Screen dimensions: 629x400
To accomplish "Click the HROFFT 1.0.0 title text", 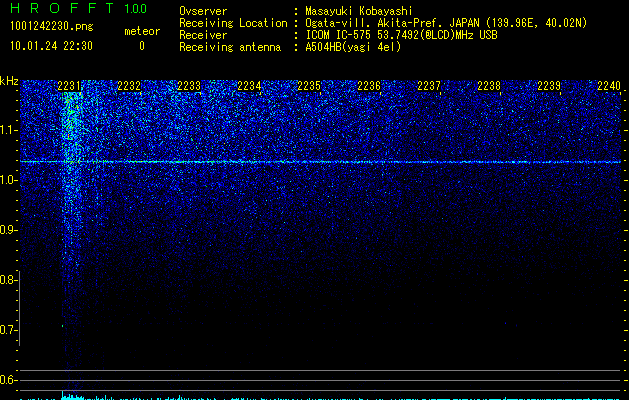I will pyautogui.click(x=79, y=8).
